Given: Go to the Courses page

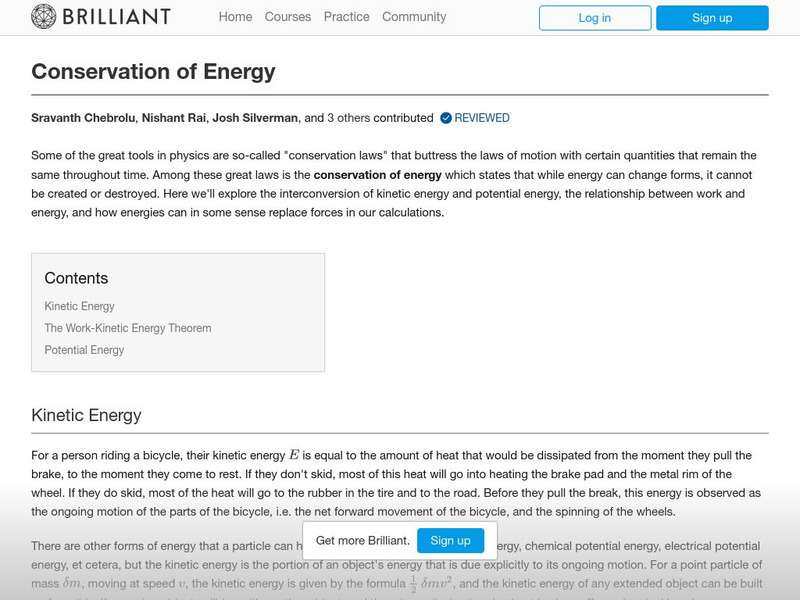Looking at the screenshot, I should [x=288, y=17].
